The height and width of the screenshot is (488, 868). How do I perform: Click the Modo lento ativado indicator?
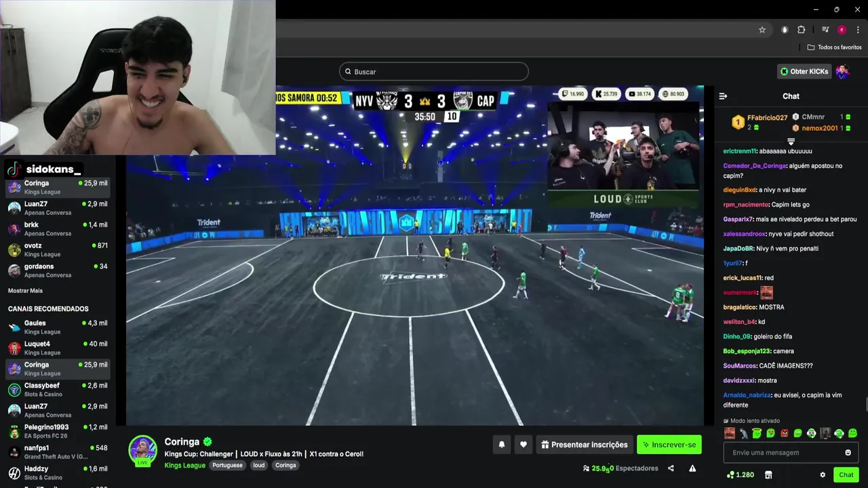pyautogui.click(x=751, y=421)
